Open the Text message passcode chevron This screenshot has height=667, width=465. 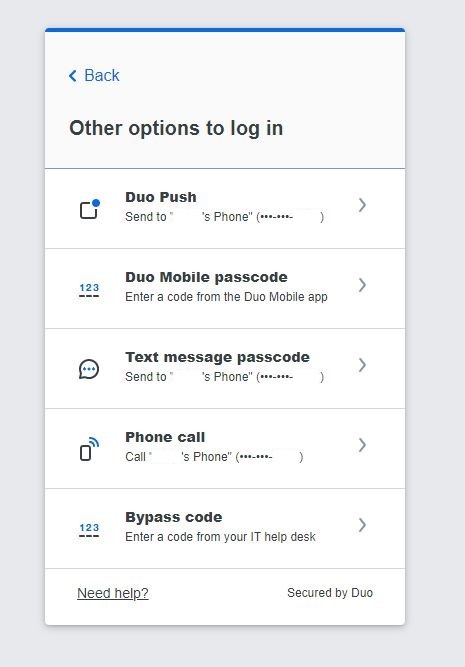coord(362,365)
